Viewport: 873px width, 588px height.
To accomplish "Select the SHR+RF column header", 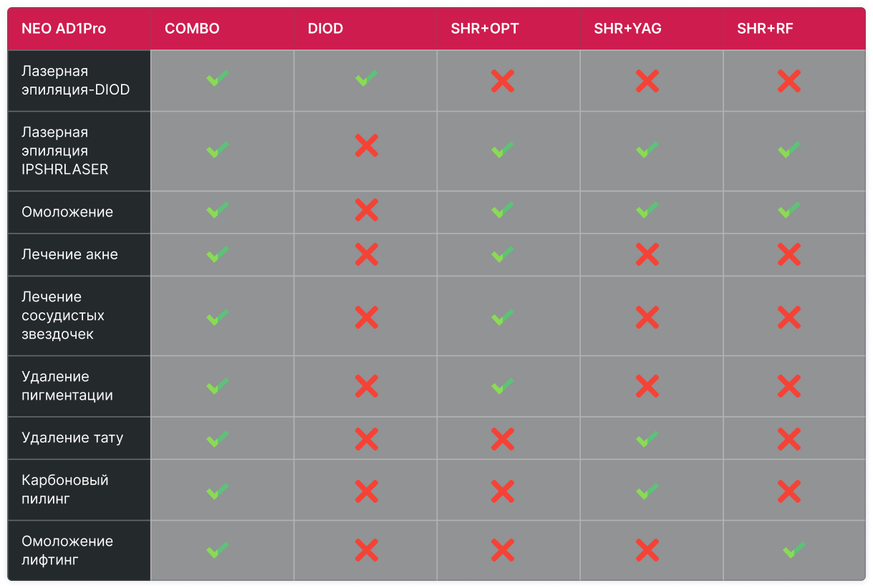I will click(x=765, y=29).
